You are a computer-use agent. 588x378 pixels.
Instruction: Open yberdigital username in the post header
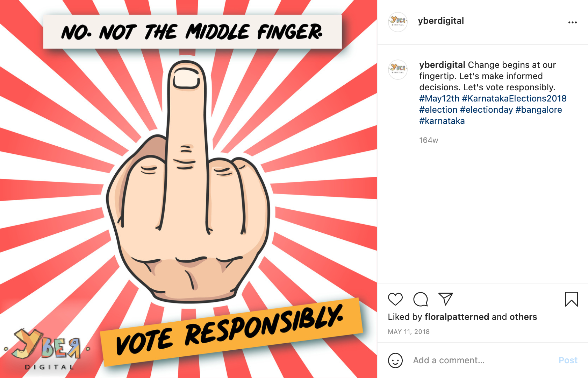pyautogui.click(x=441, y=21)
